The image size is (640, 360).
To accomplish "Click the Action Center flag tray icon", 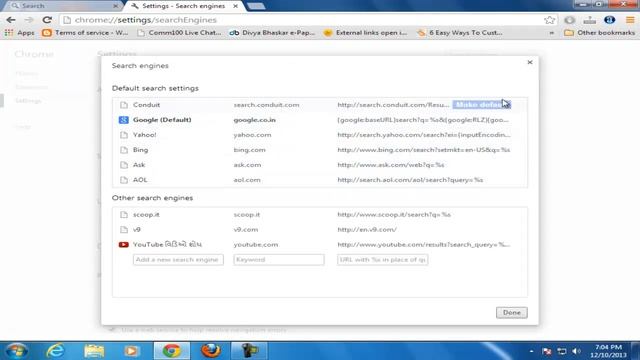I will click(547, 351).
